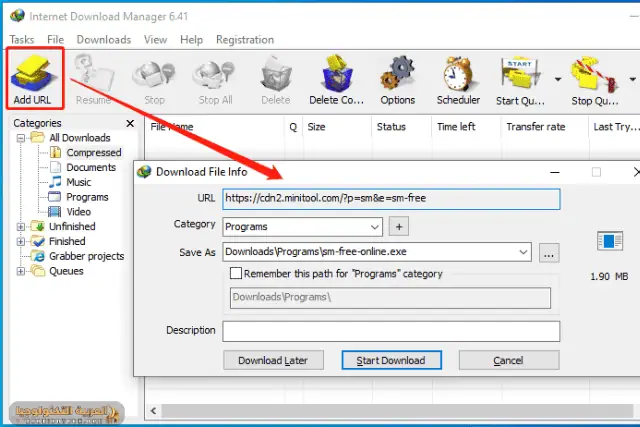This screenshot has width=640, height=427.
Task: Select Grabber projects in tree
Action: pos(87,256)
